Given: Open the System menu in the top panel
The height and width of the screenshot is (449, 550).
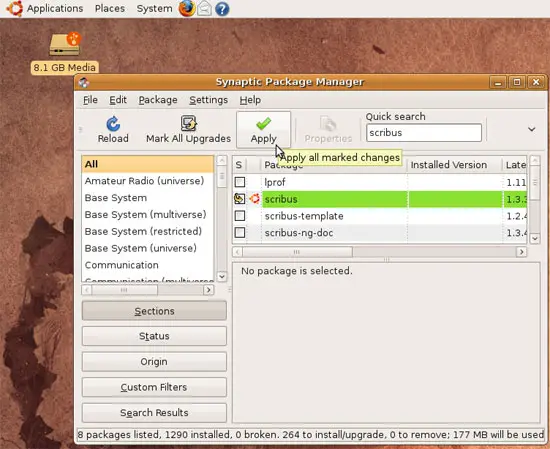Looking at the screenshot, I should 154,8.
